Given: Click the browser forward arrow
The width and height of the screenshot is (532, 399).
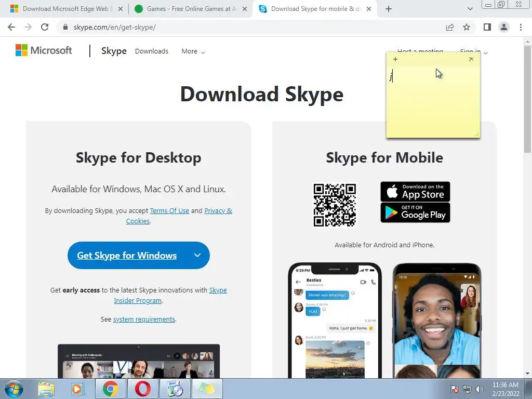Looking at the screenshot, I should [x=28, y=27].
